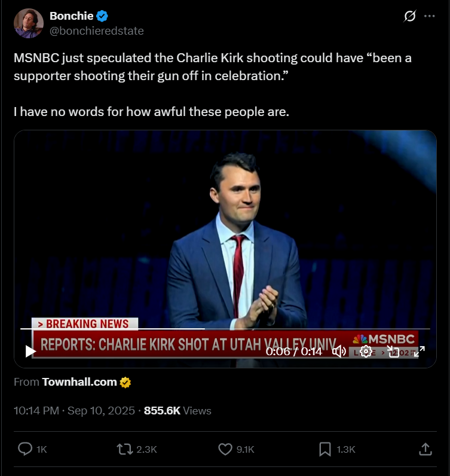Click the gold Townhall verification badge

125,382
